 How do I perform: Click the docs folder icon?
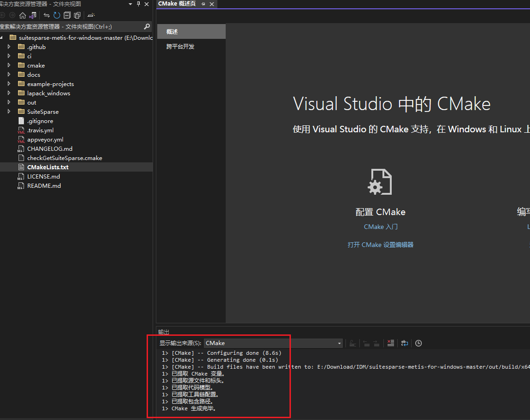(21, 74)
